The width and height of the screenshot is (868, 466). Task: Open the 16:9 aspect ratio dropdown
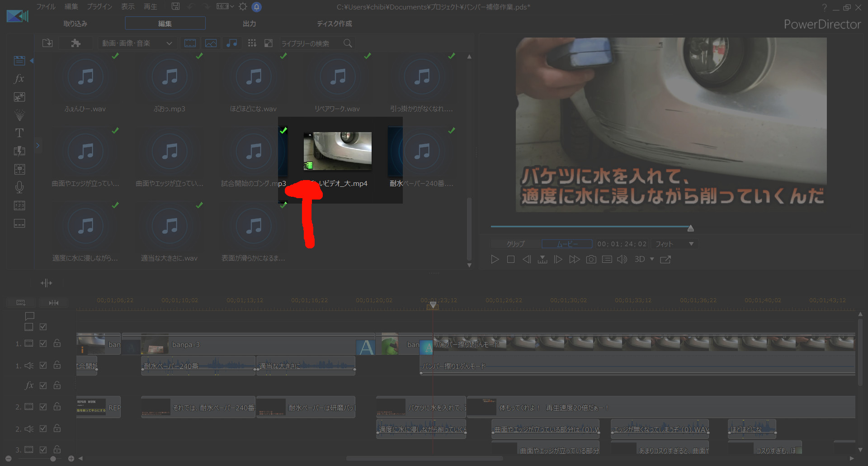[x=225, y=6]
